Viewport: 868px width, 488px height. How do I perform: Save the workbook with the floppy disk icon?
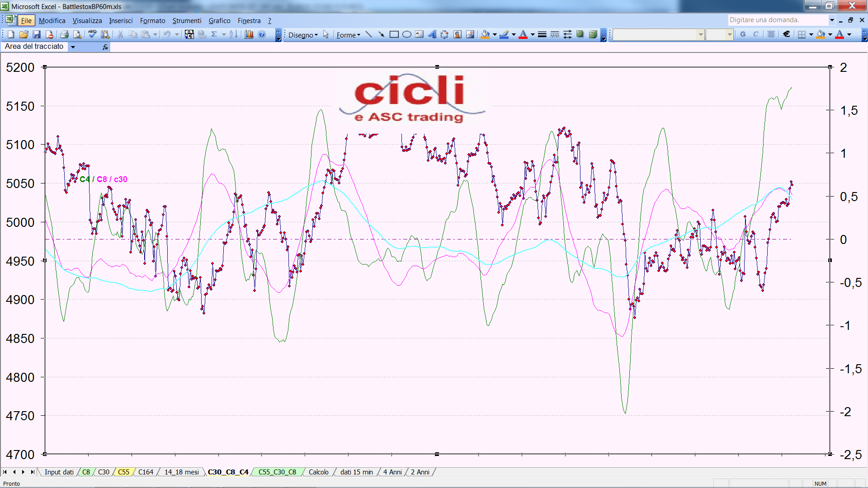click(37, 34)
